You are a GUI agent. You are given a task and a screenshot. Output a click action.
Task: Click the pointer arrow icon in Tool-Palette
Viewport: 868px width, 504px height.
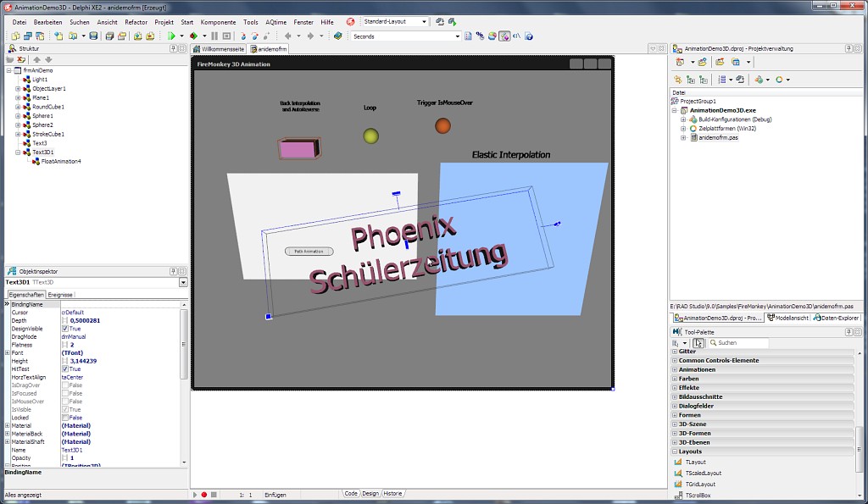tap(698, 343)
